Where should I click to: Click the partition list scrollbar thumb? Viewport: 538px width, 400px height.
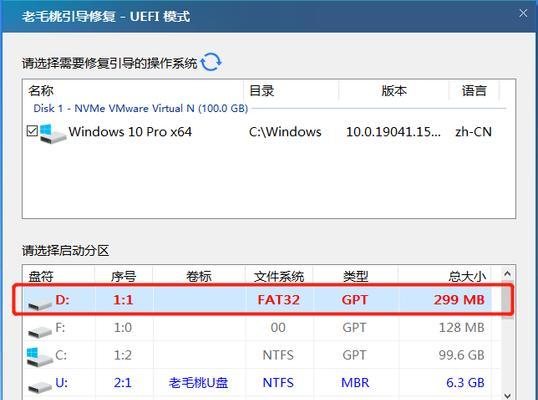(507, 299)
